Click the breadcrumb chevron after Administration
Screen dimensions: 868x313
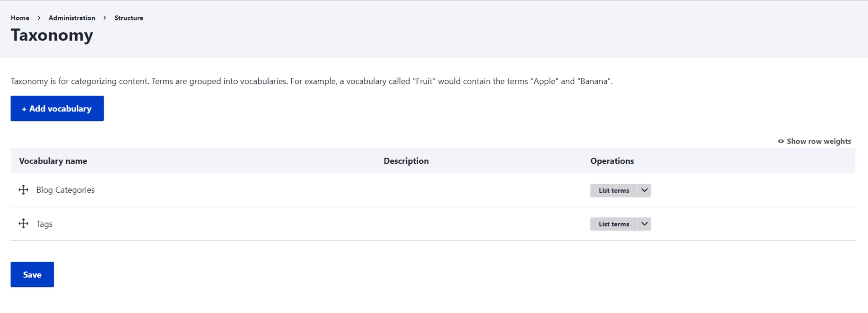pos(105,18)
